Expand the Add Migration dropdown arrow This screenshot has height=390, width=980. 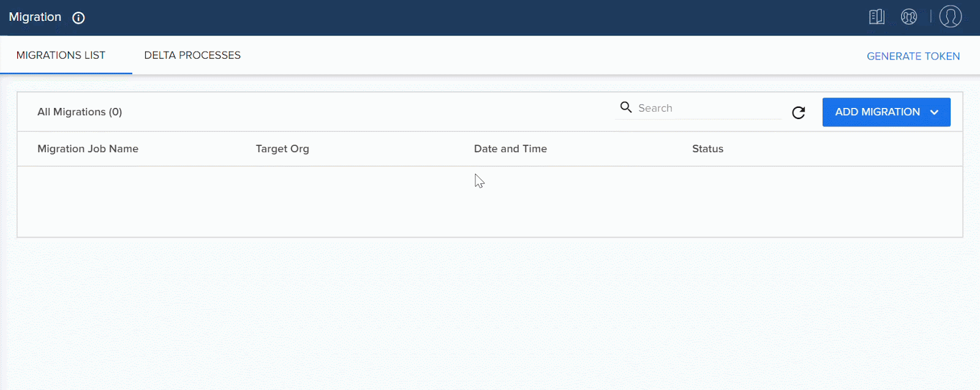tap(934, 112)
